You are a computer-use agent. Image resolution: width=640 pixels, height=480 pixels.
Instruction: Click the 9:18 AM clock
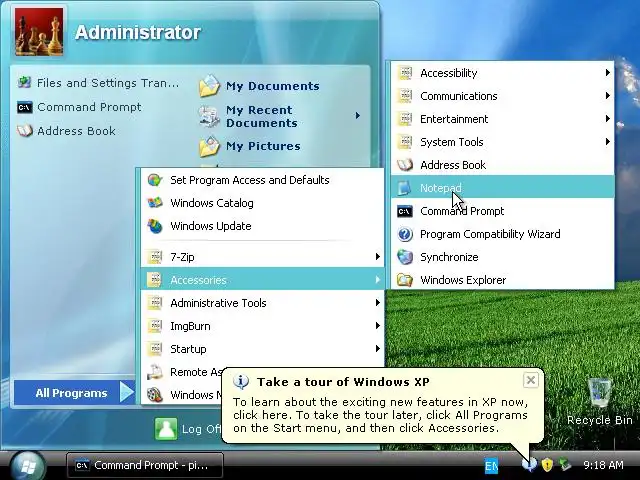[x=603, y=465]
